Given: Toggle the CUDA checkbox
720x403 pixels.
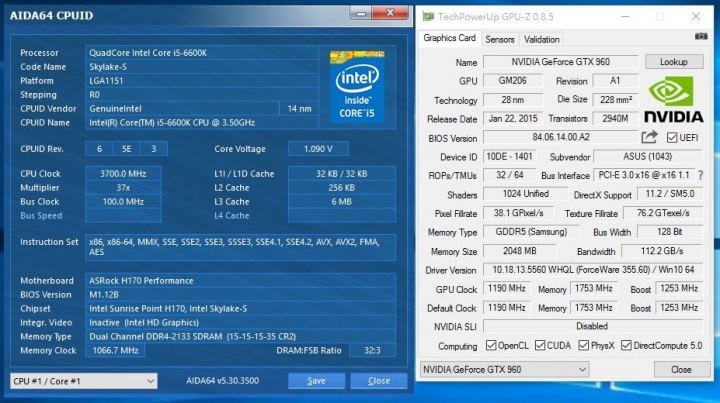Looking at the screenshot, I should 540,345.
